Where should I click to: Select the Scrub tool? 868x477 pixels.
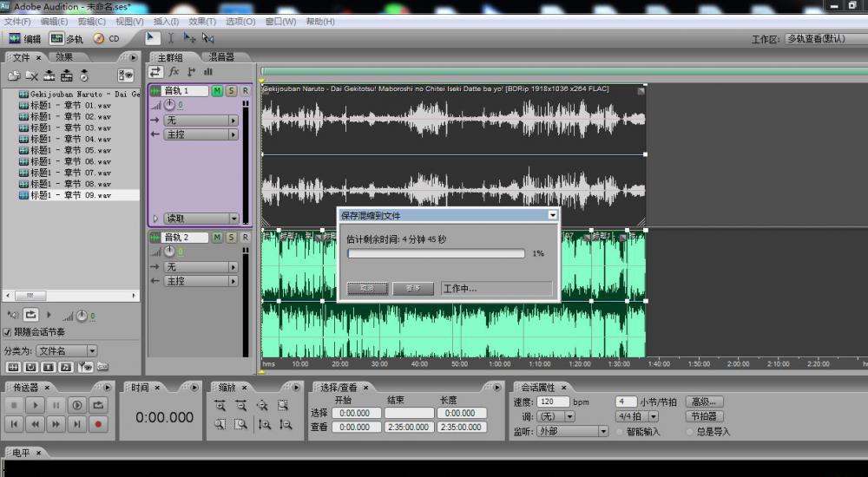[x=207, y=37]
